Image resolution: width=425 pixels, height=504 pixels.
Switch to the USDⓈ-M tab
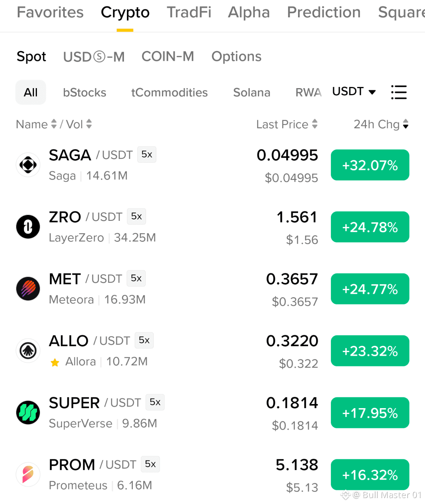click(94, 57)
